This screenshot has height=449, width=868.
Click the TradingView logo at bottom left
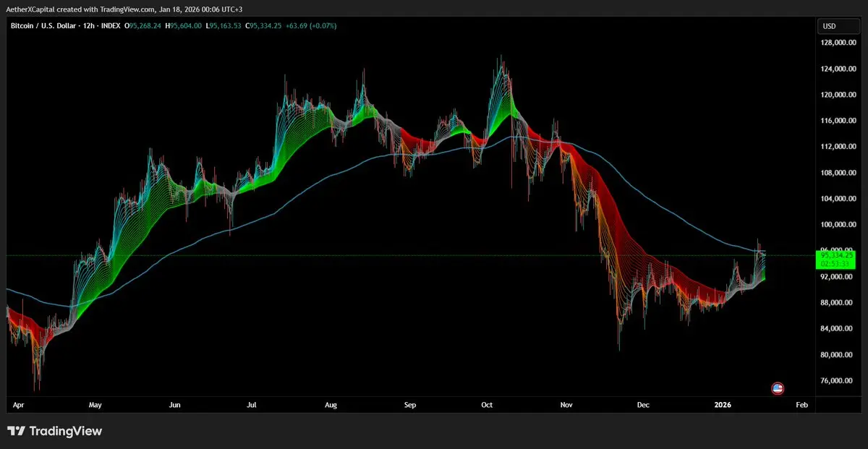(55, 432)
